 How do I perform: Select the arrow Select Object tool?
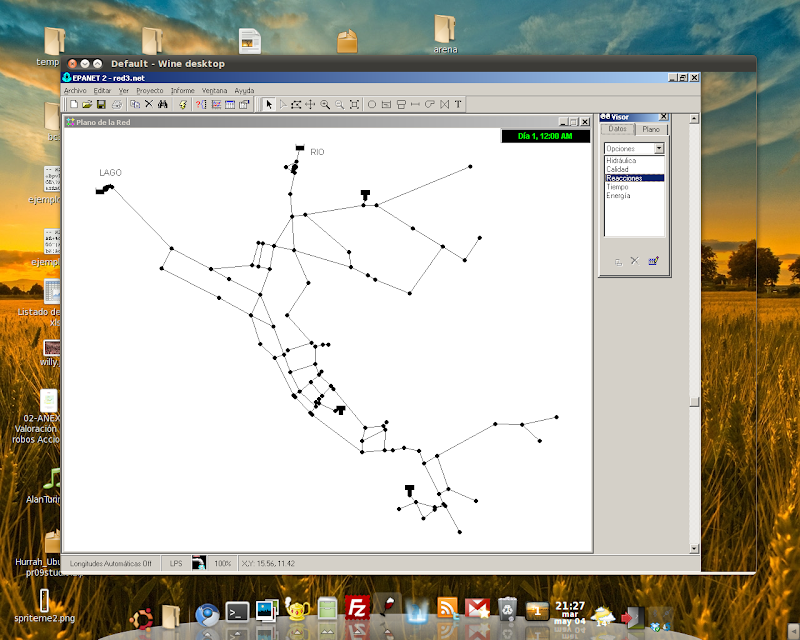click(x=269, y=105)
